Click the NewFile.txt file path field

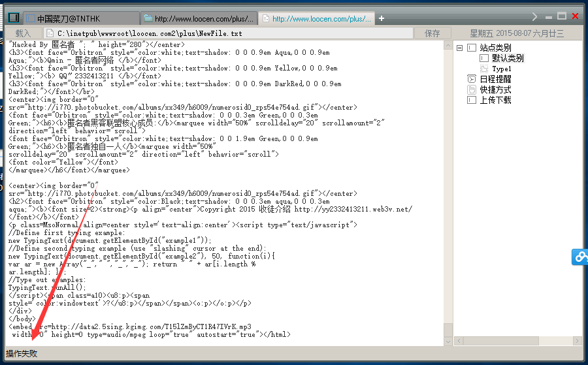click(x=228, y=33)
